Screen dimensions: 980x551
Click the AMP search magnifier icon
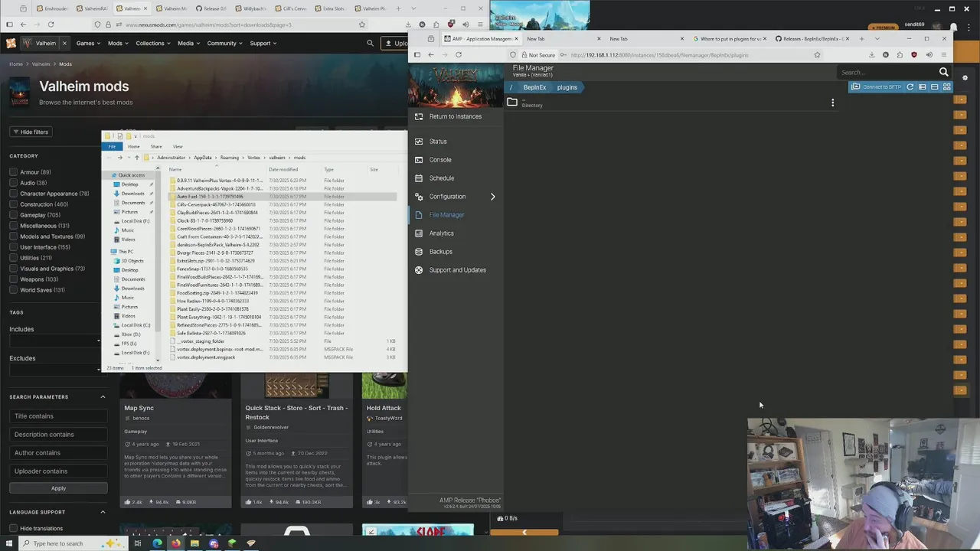tap(944, 72)
